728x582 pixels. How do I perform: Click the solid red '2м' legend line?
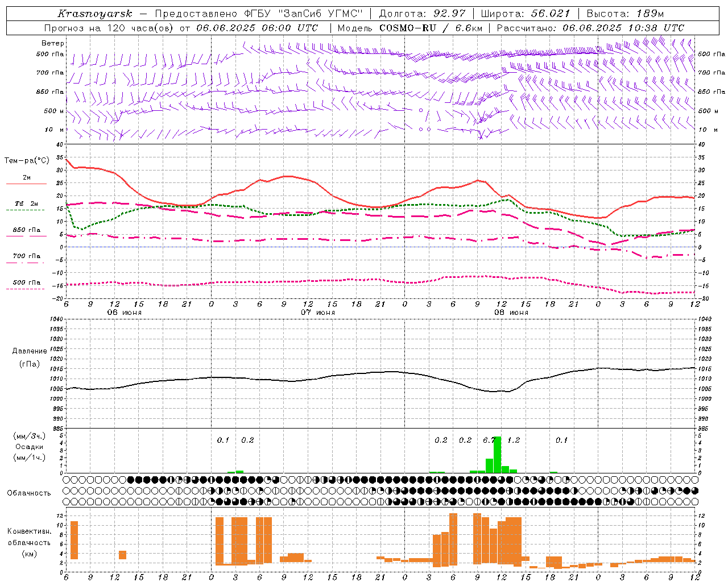point(26,184)
